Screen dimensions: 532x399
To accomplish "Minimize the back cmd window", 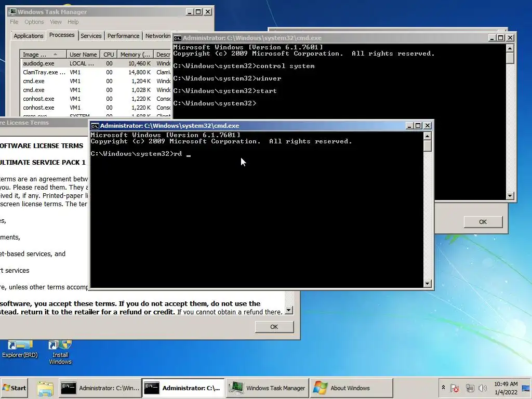I will click(491, 38).
